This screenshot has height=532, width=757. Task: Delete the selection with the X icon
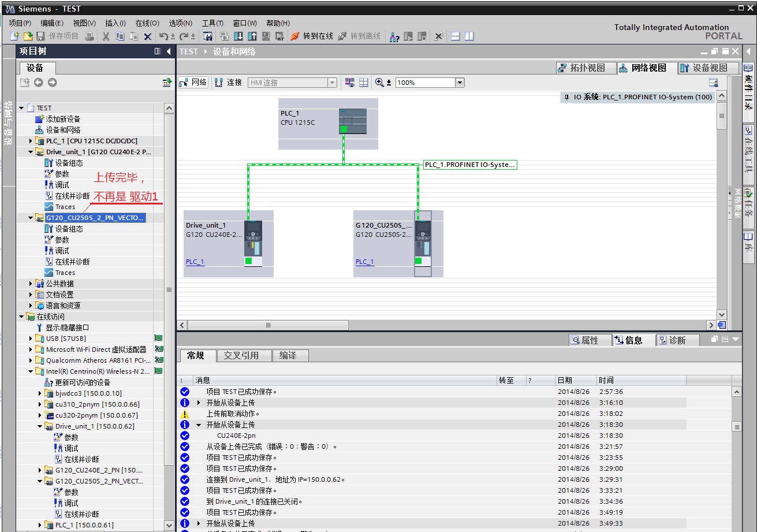148,36
